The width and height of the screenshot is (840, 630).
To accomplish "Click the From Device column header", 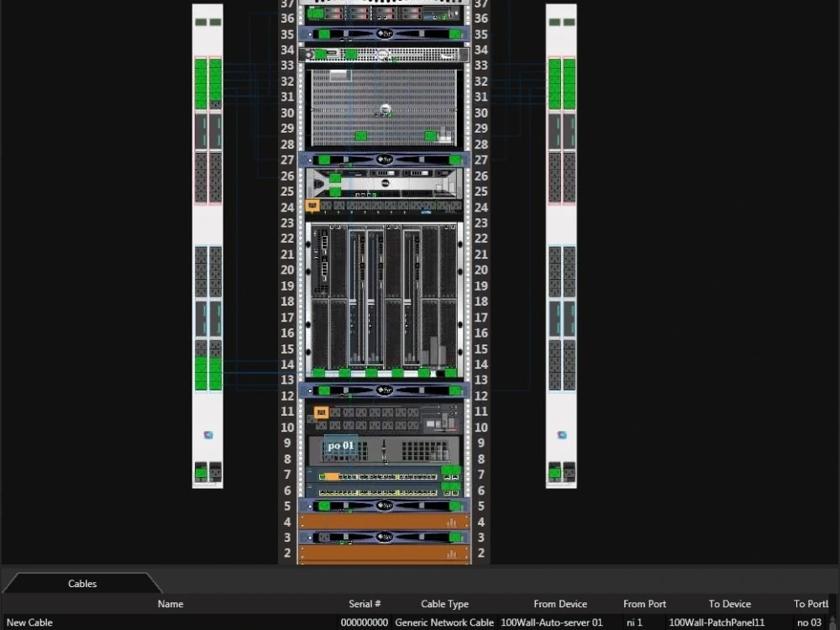I will (x=560, y=603).
